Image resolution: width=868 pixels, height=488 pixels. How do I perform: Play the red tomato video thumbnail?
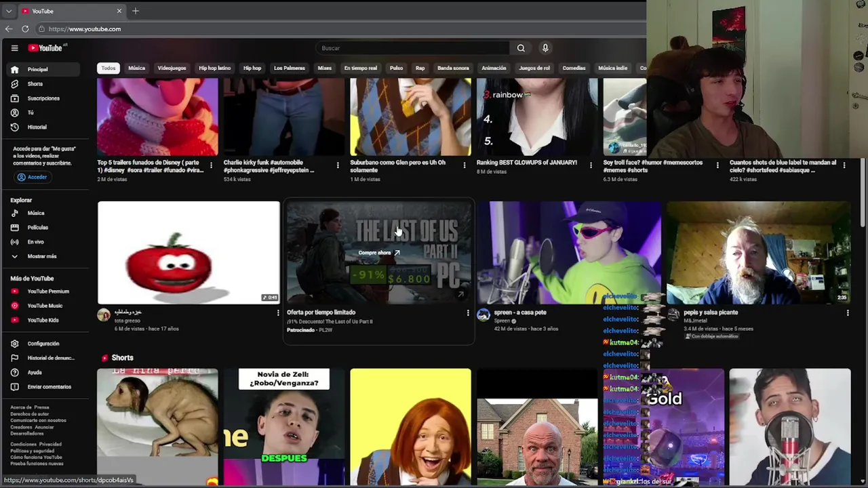pos(189,252)
